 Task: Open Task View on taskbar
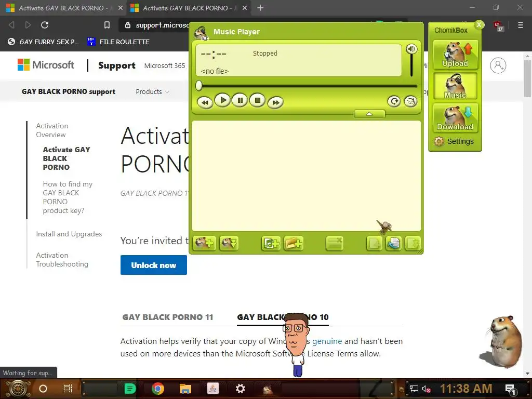click(x=68, y=389)
